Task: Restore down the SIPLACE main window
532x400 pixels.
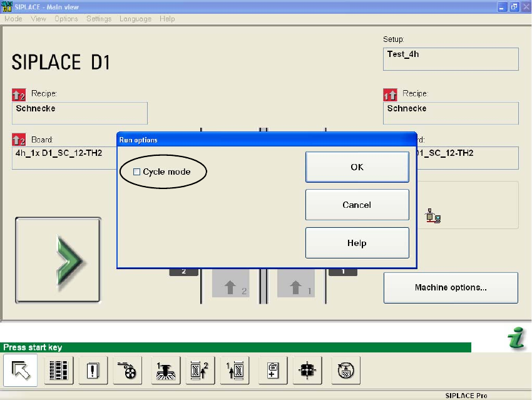Action: [x=514, y=6]
